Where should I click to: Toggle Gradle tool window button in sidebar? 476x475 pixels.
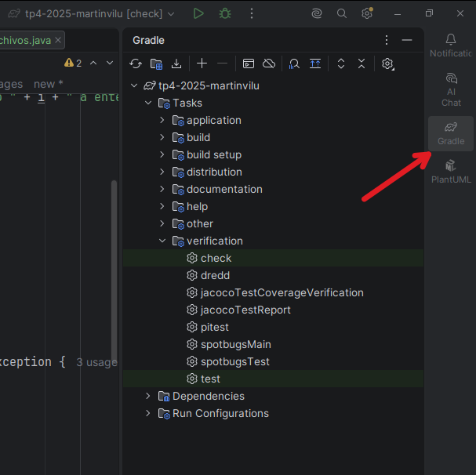pos(451,133)
